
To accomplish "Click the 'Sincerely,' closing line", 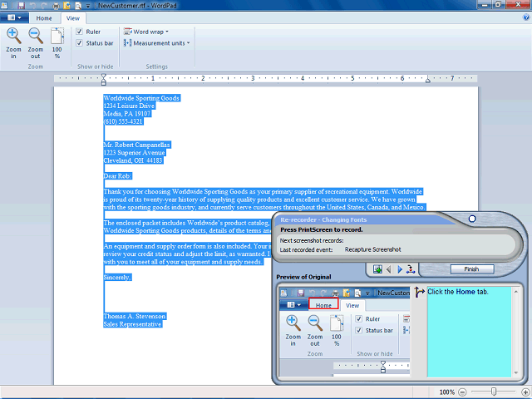I will click(117, 278).
